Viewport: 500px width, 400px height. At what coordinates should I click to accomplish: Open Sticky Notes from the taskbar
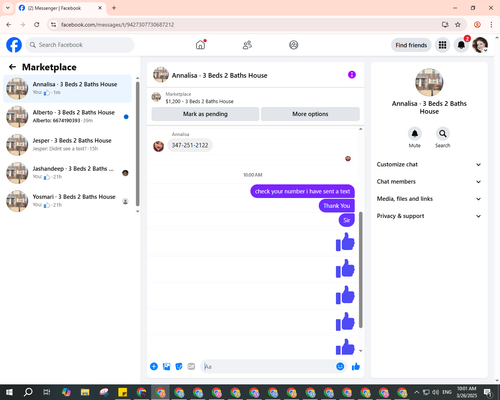(x=123, y=392)
